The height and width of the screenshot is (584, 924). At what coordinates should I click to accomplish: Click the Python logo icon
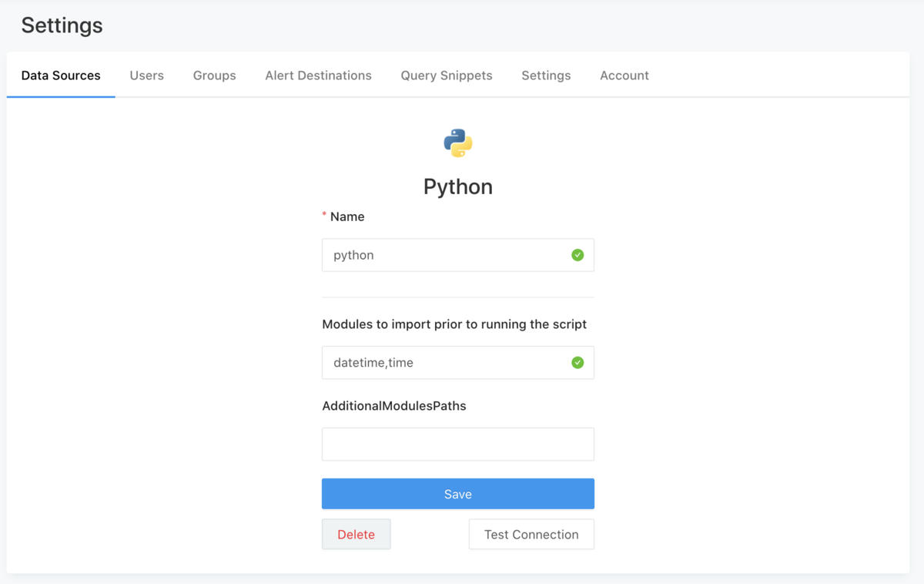458,143
